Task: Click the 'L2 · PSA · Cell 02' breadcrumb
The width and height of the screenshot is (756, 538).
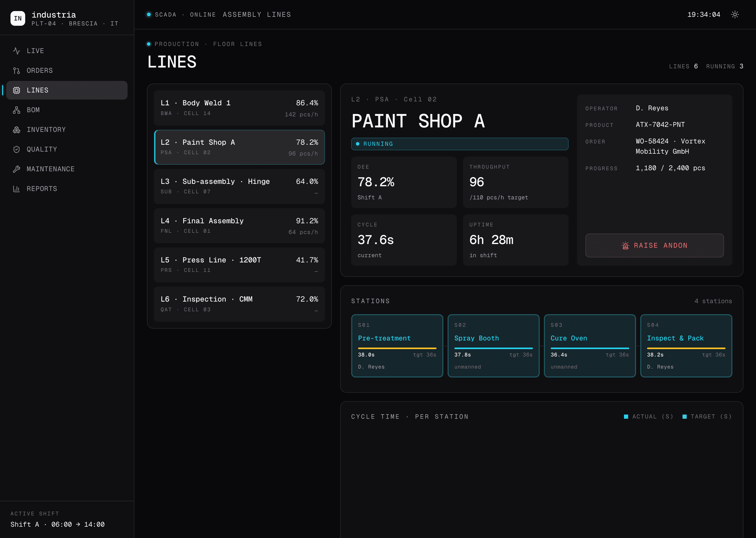Action: click(x=394, y=99)
